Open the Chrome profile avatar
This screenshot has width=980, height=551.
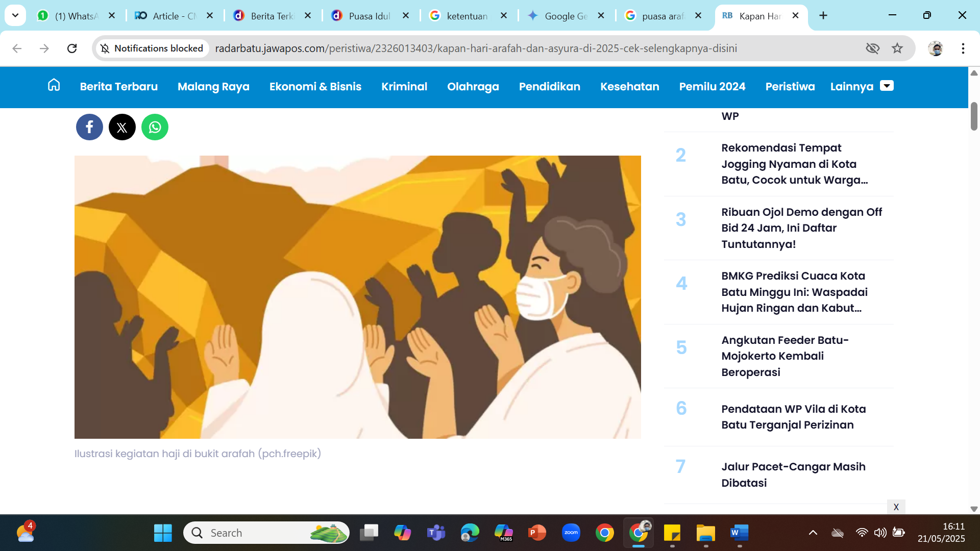point(937,48)
